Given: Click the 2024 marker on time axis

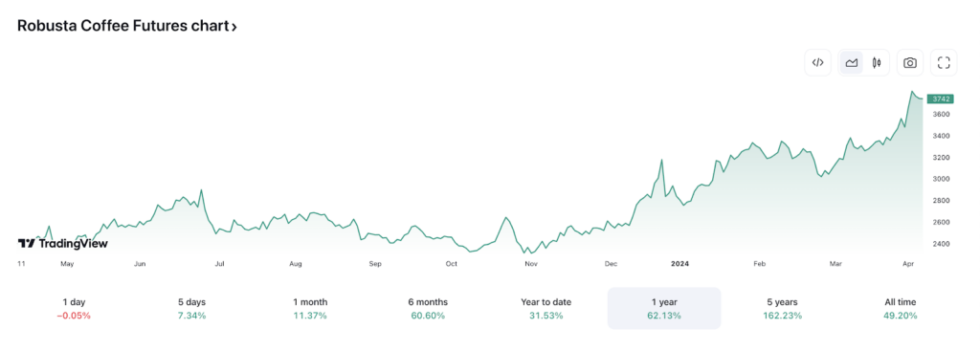Looking at the screenshot, I should [680, 264].
